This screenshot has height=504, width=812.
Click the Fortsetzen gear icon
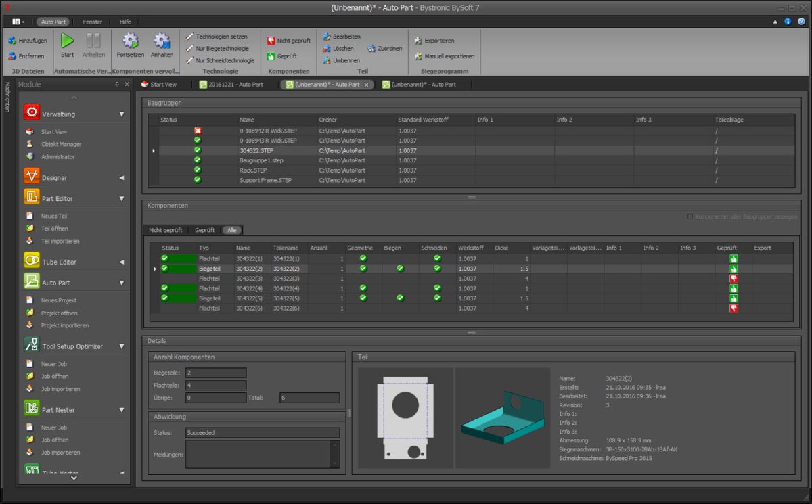[x=130, y=41]
